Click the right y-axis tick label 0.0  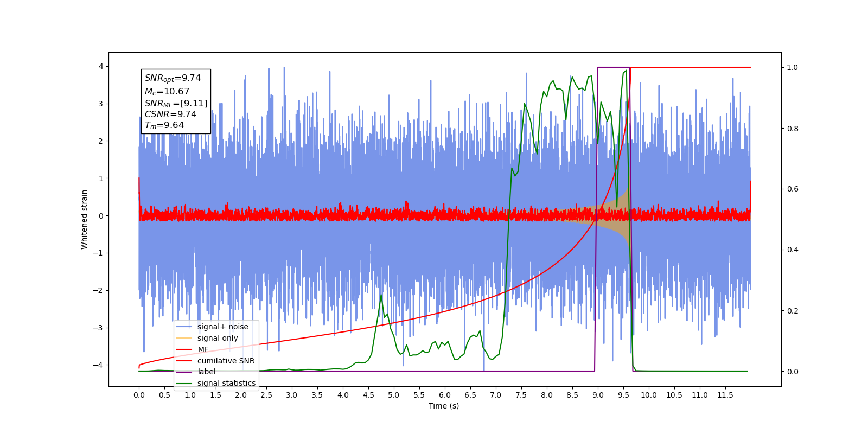point(793,372)
